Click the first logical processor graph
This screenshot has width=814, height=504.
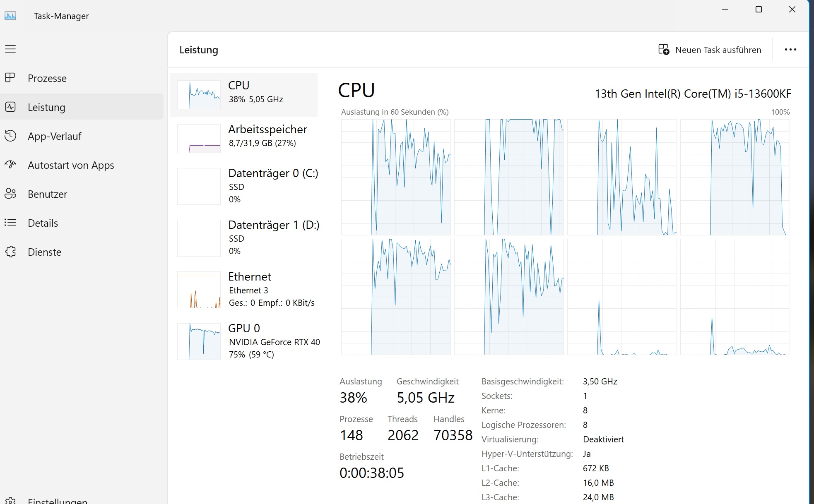(x=395, y=177)
